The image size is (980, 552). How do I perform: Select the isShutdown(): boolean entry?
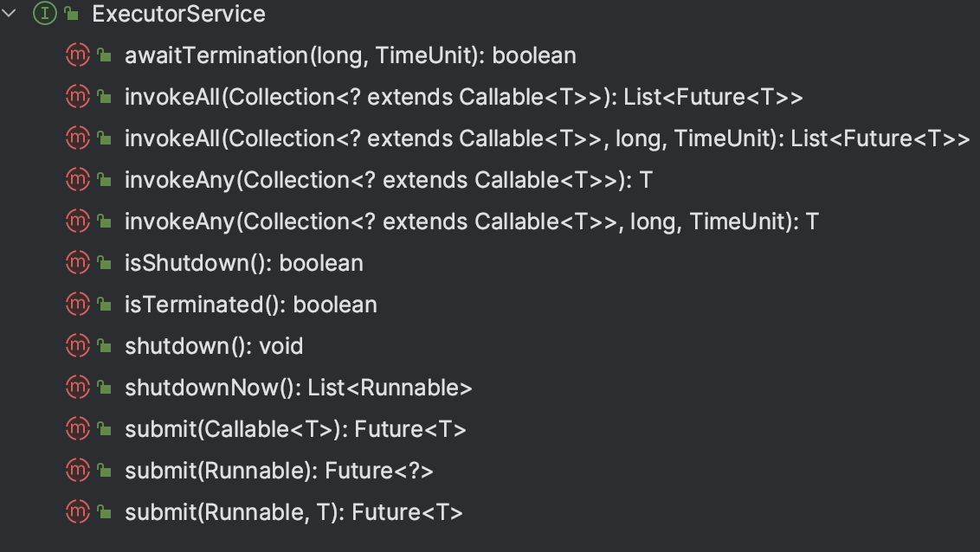(x=243, y=263)
